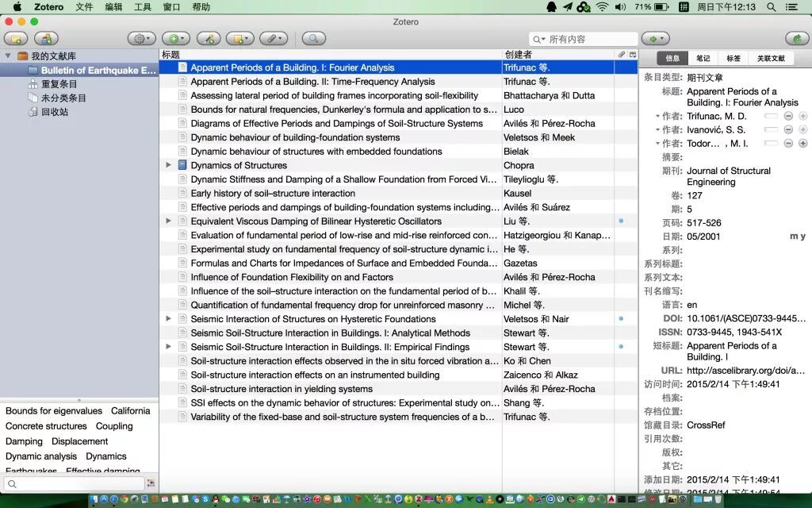This screenshot has height=508, width=812.
Task: Open the 工具 menu
Action: coord(143,6)
